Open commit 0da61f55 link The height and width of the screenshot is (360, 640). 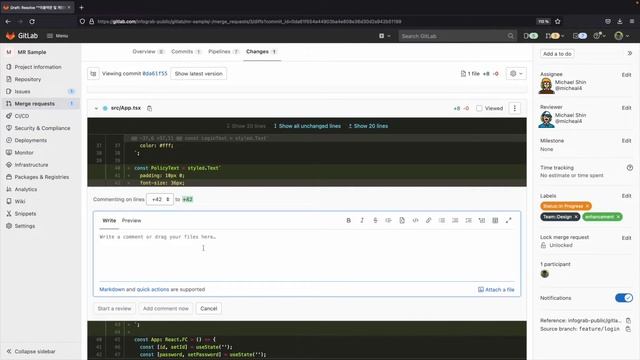click(x=155, y=73)
